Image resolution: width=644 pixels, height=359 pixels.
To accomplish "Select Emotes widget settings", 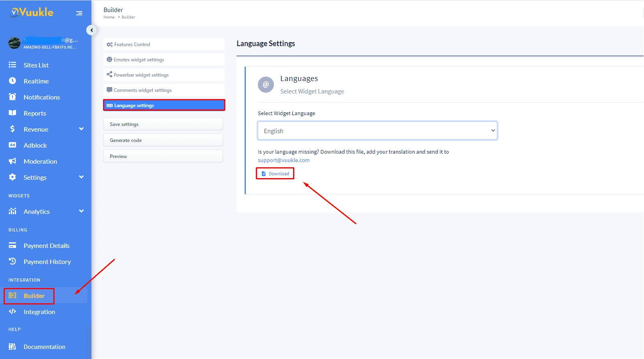I will point(164,60).
